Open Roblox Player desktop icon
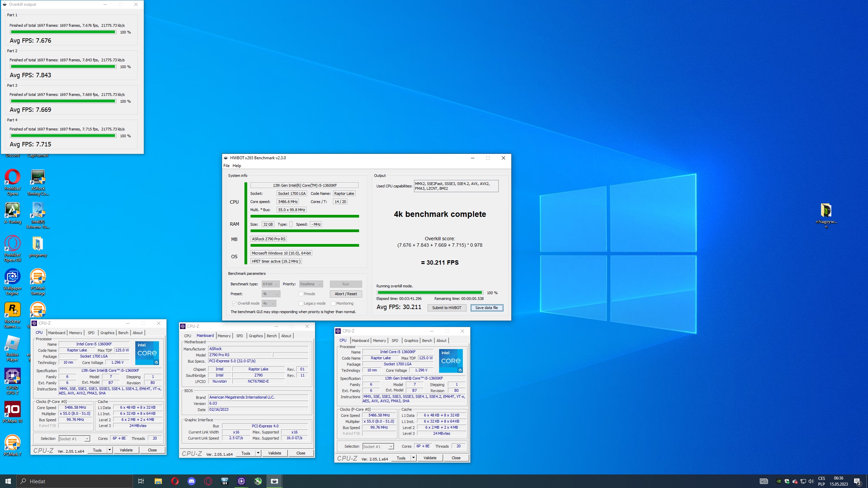Image resolution: width=868 pixels, height=488 pixels. click(x=13, y=348)
